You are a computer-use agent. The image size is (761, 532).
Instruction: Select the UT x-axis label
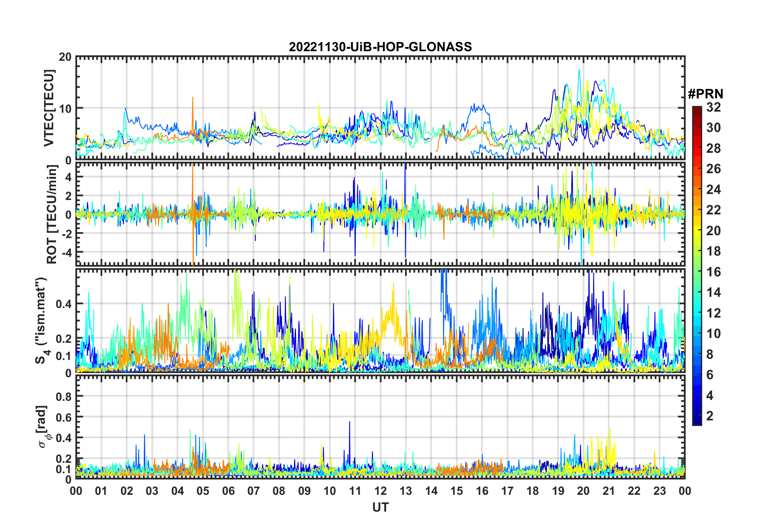tap(380, 508)
